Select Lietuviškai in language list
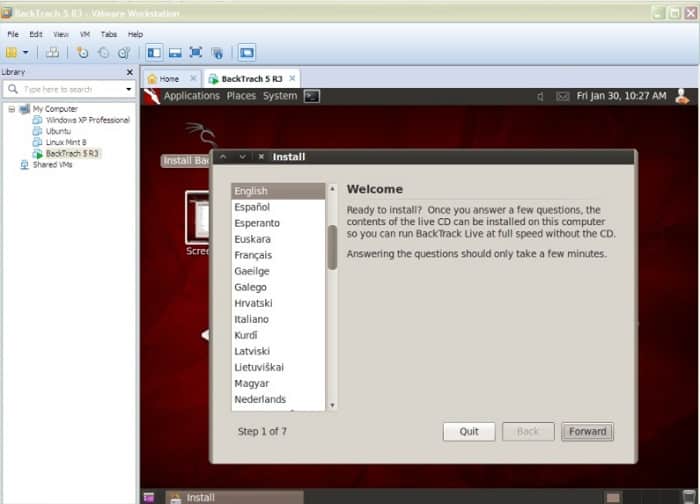The width and height of the screenshot is (700, 504). click(x=279, y=367)
